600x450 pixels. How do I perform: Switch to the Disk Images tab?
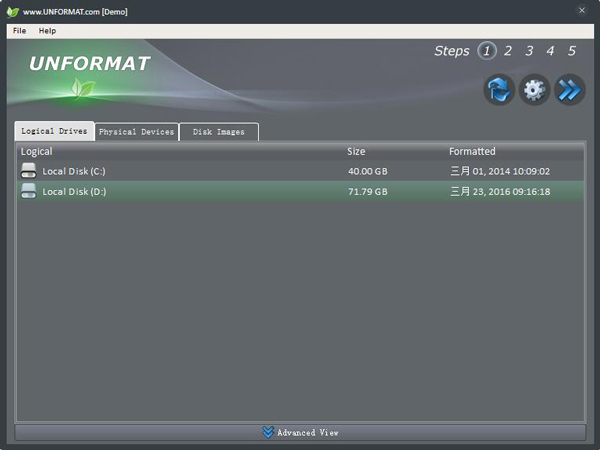pos(219,132)
